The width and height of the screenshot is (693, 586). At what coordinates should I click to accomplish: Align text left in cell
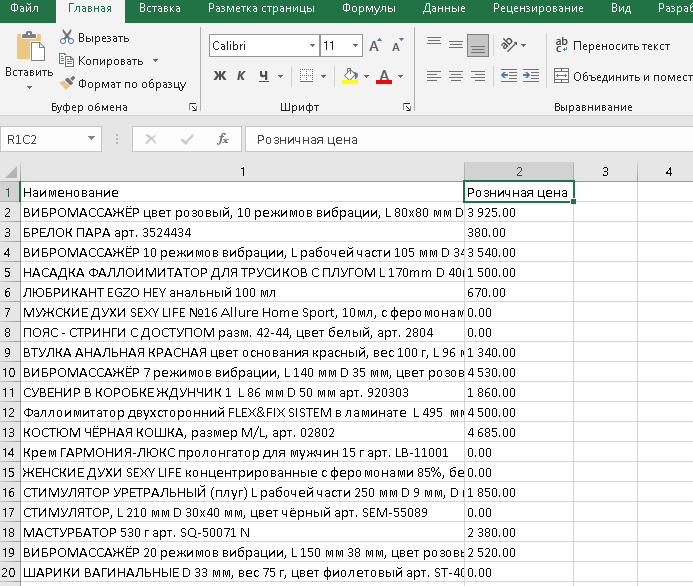click(434, 76)
